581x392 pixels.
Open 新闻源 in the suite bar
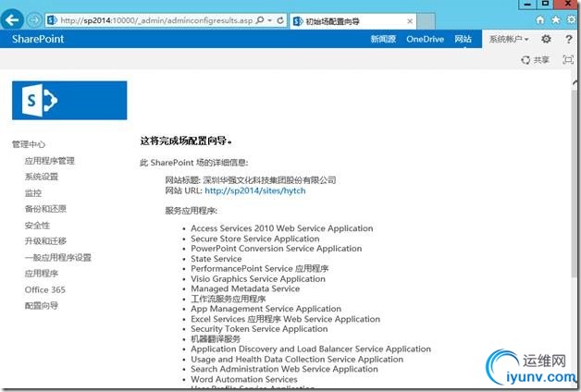(383, 39)
